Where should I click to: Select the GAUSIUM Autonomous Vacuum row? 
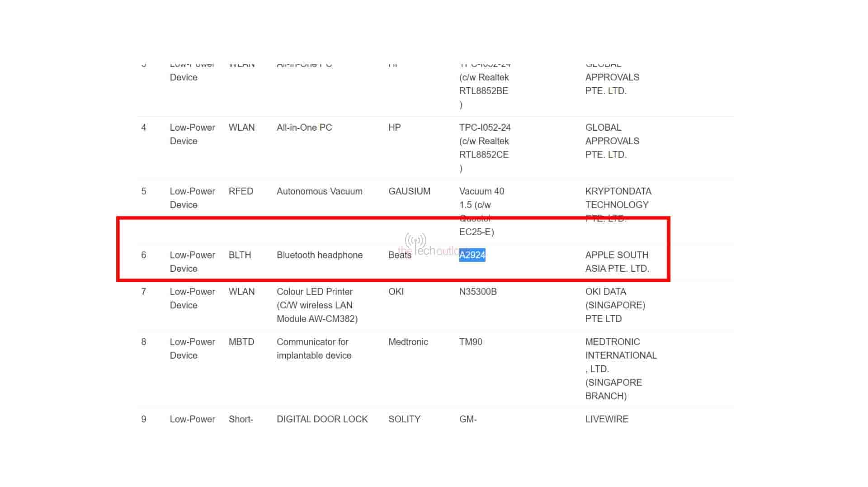point(319,191)
